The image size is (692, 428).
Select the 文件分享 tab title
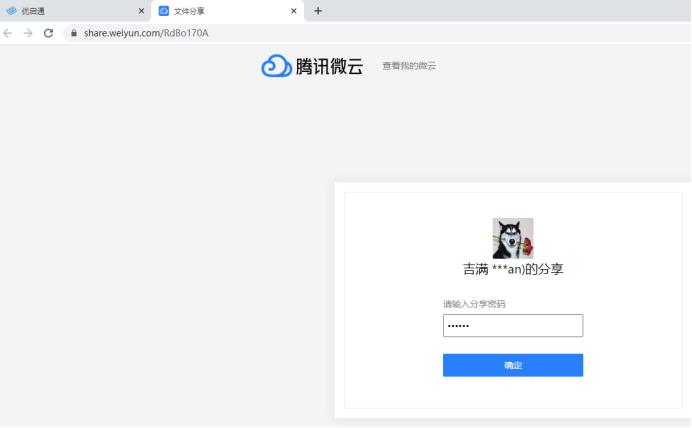point(189,11)
